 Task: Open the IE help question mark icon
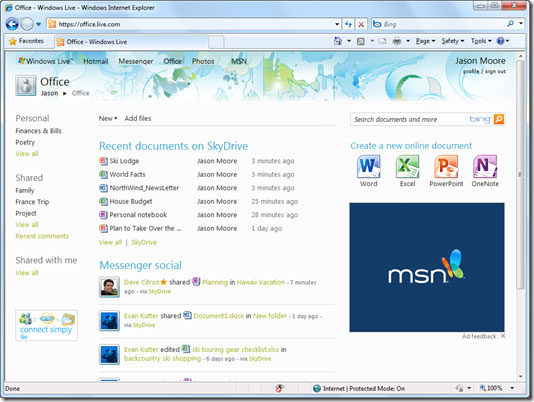[500, 41]
